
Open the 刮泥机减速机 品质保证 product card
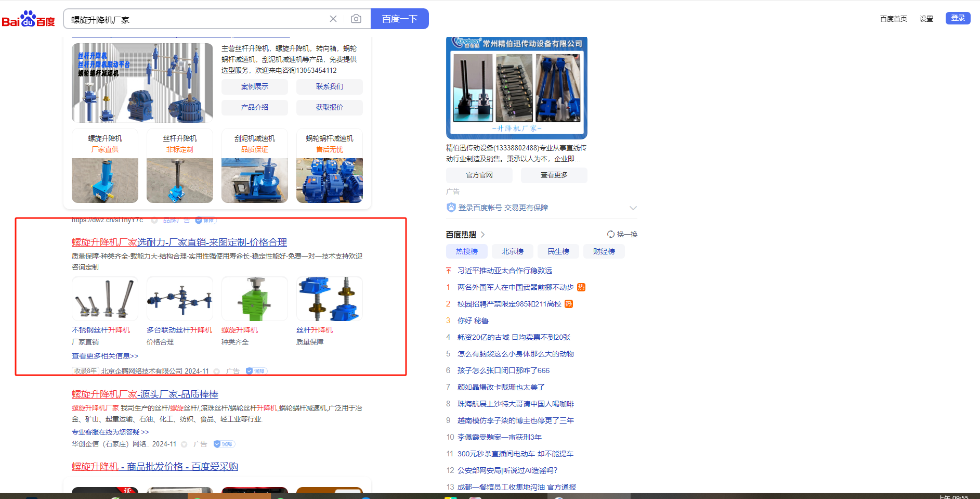pyautogui.click(x=255, y=165)
